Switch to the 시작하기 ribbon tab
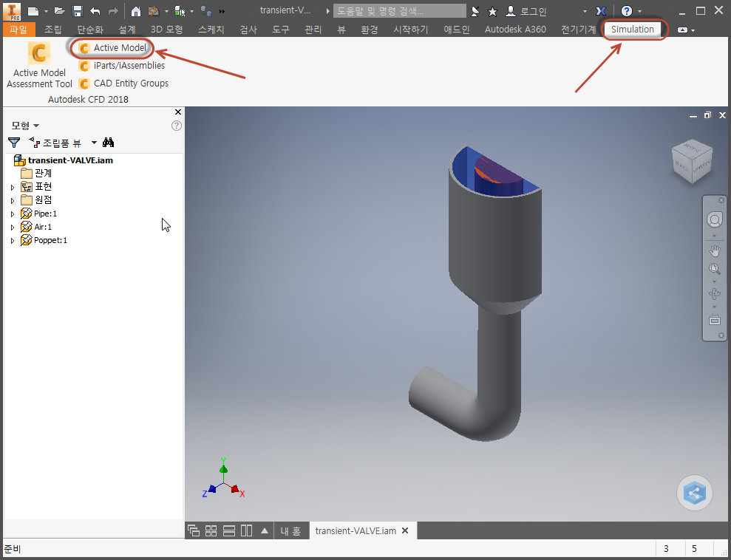Image resolution: width=731 pixels, height=560 pixels. click(411, 30)
